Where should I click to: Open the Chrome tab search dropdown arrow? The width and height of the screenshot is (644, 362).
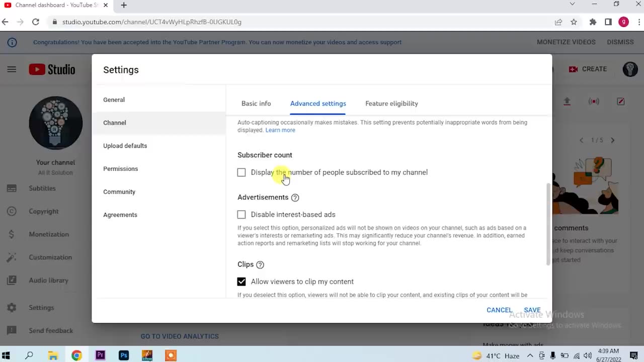572,4
